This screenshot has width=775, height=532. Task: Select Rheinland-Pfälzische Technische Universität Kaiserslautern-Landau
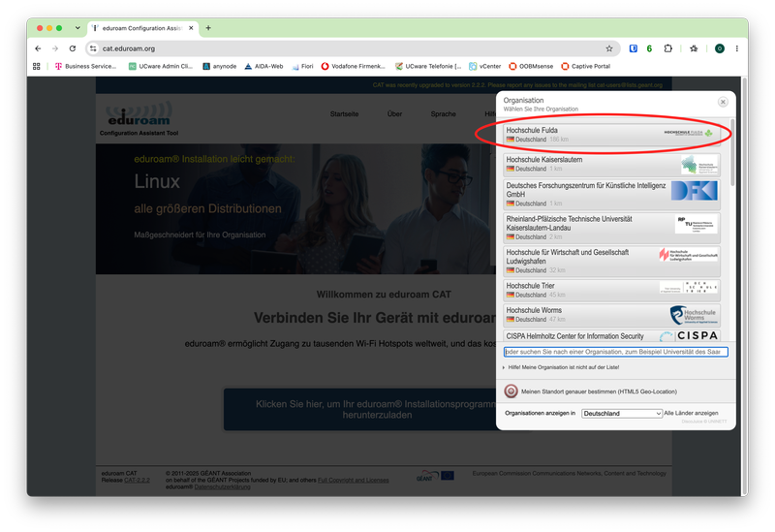pos(611,228)
